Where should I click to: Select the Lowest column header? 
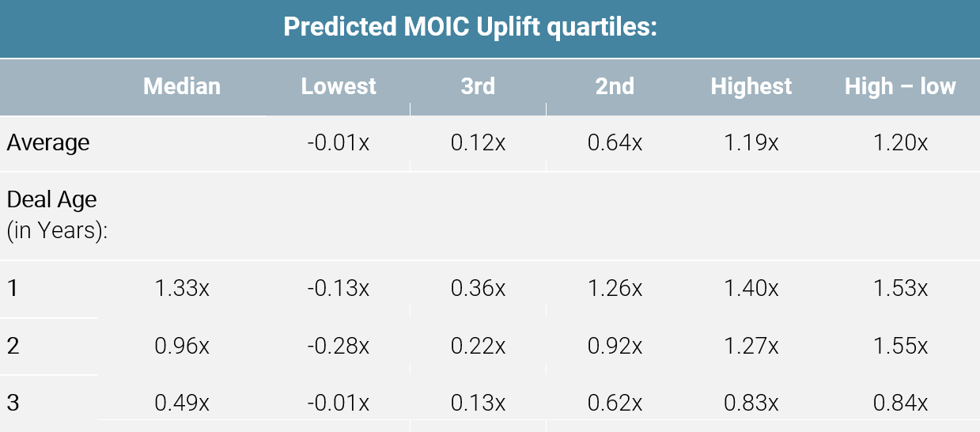pos(339,86)
